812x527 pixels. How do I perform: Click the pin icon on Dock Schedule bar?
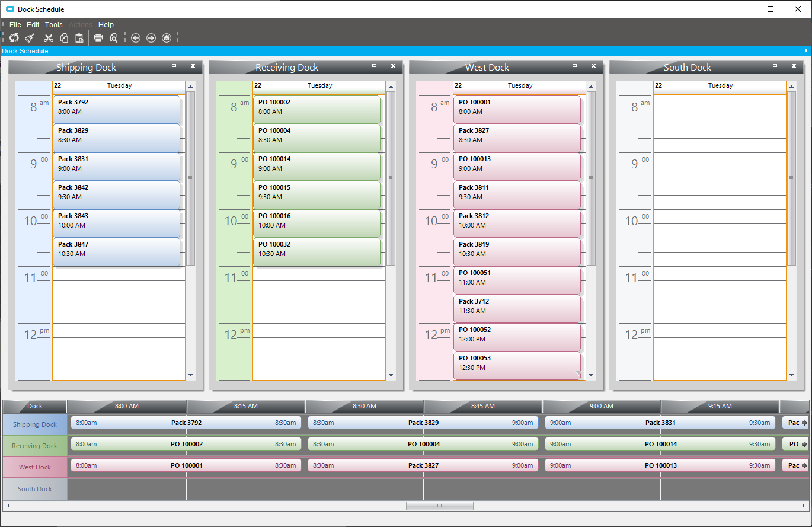(805, 51)
